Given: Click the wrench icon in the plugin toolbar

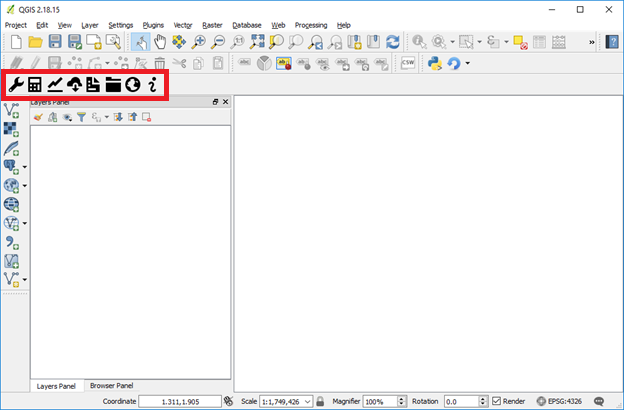Looking at the screenshot, I should click(x=16, y=85).
